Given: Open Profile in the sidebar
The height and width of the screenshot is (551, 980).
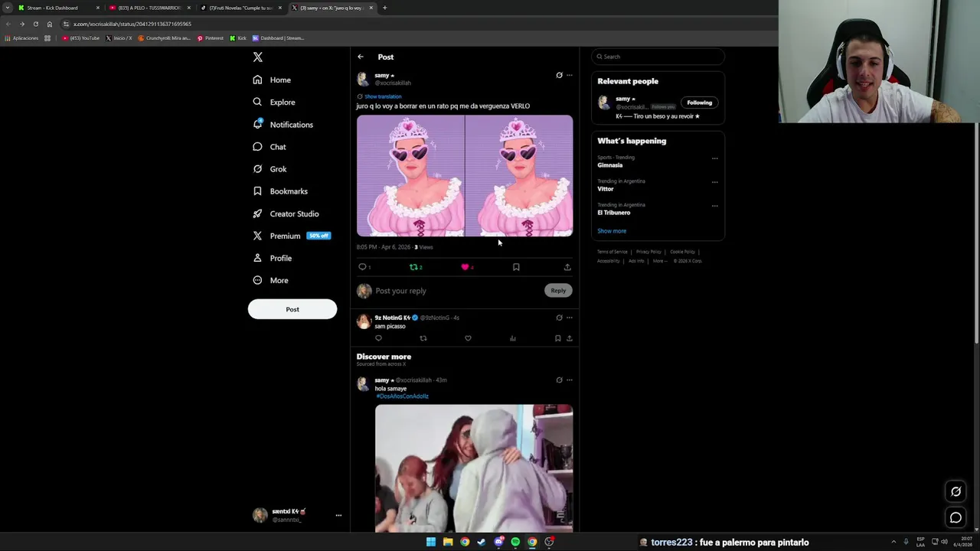Looking at the screenshot, I should pos(273,258).
